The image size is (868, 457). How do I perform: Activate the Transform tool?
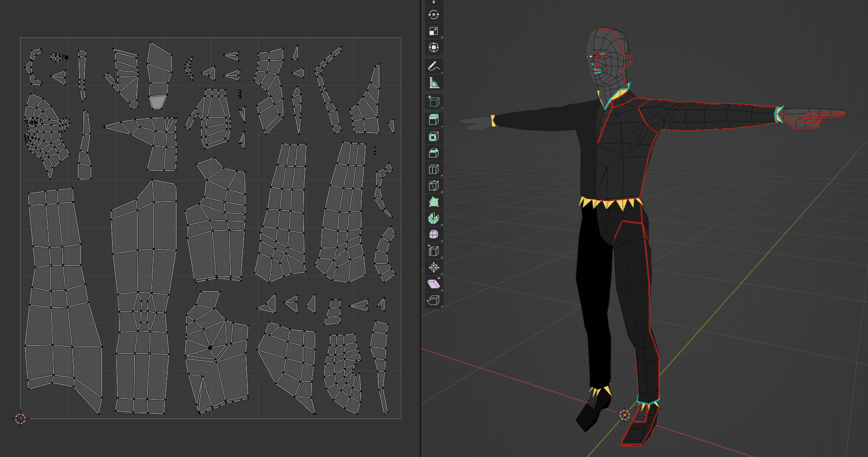434,48
